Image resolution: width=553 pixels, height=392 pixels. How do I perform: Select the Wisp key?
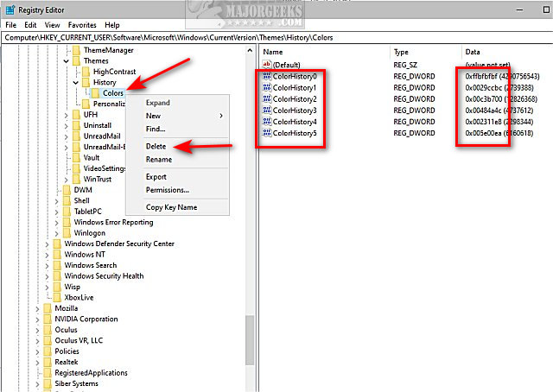[x=72, y=287]
